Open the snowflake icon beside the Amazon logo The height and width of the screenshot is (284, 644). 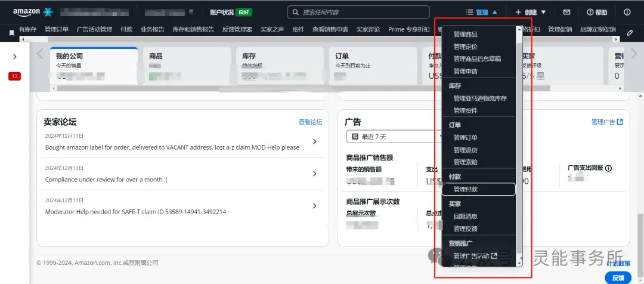48,13
